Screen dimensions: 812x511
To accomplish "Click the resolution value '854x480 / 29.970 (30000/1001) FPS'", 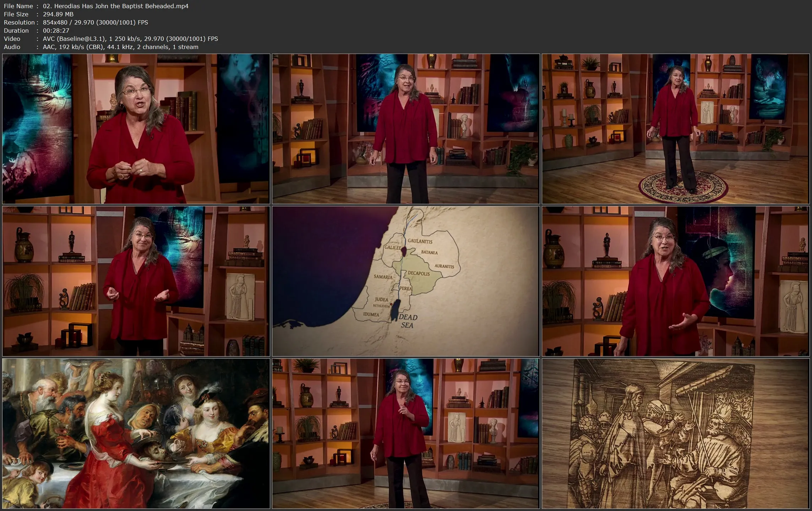I will (x=96, y=22).
